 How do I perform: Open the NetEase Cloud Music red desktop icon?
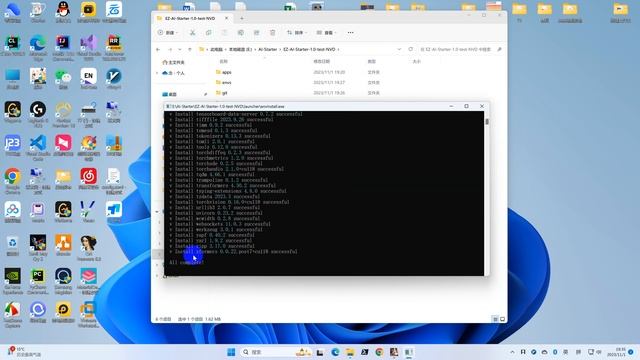pyautogui.click(x=89, y=179)
